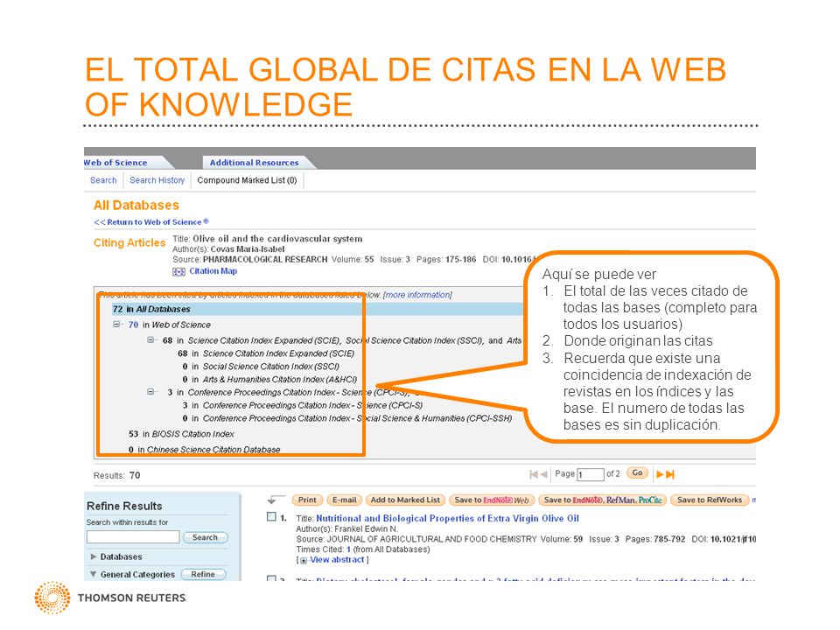This screenshot has height=630, width=840.
Task: Click the Go button
Action: tap(638, 473)
